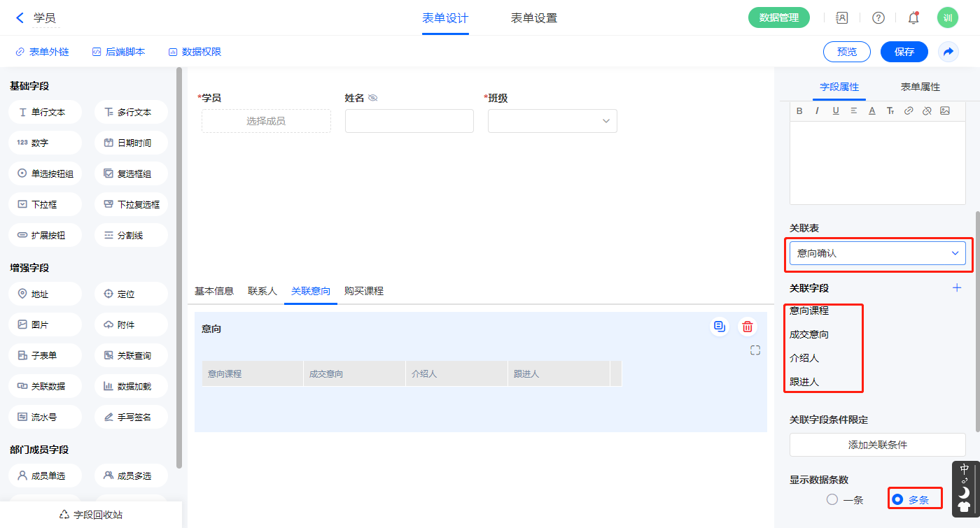Switch to the 购买课程 tab

(x=363, y=291)
